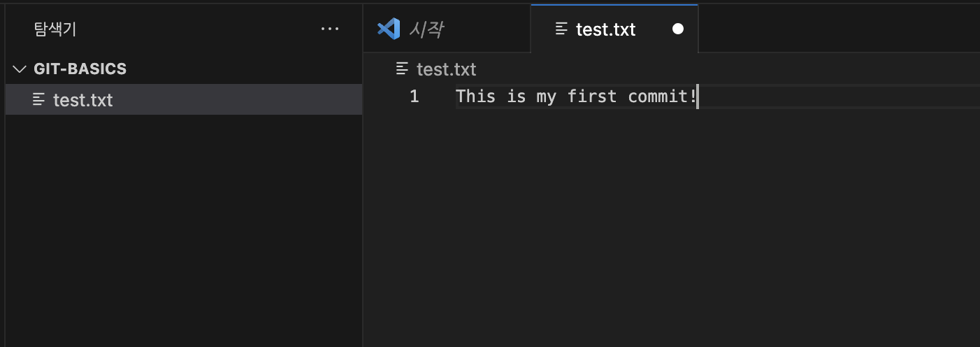
Task: Click line number 1 in the gutter
Action: (415, 97)
